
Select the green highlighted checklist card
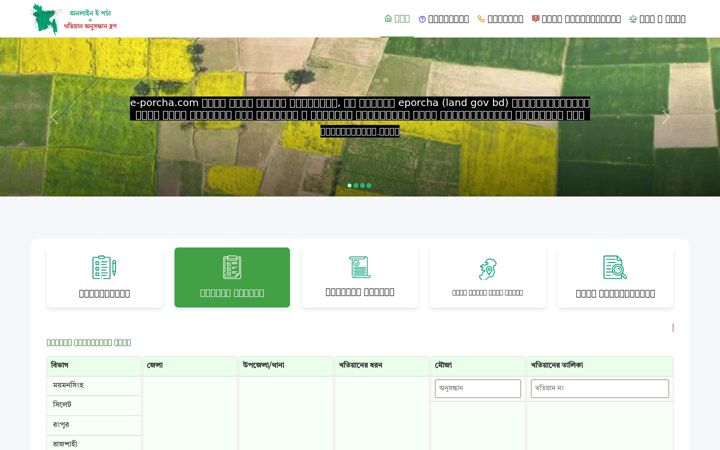(x=232, y=277)
